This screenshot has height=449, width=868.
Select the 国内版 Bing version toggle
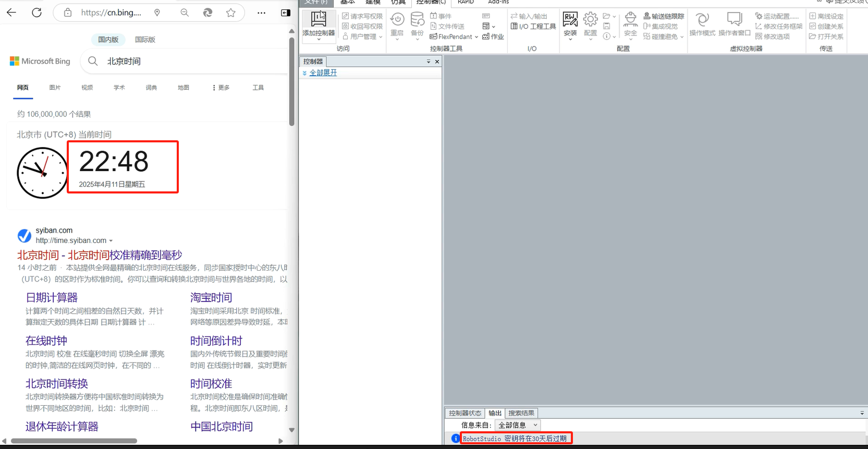tap(108, 40)
